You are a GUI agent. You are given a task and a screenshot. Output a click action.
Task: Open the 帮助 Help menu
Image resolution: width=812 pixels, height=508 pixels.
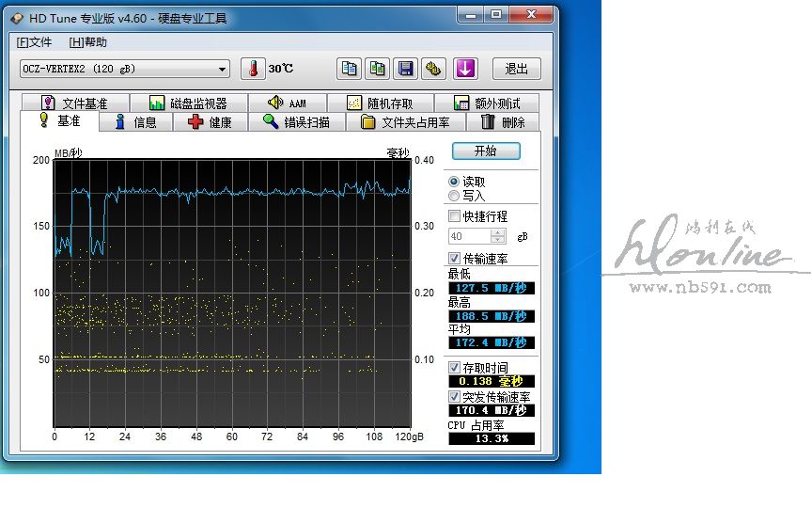(88, 42)
